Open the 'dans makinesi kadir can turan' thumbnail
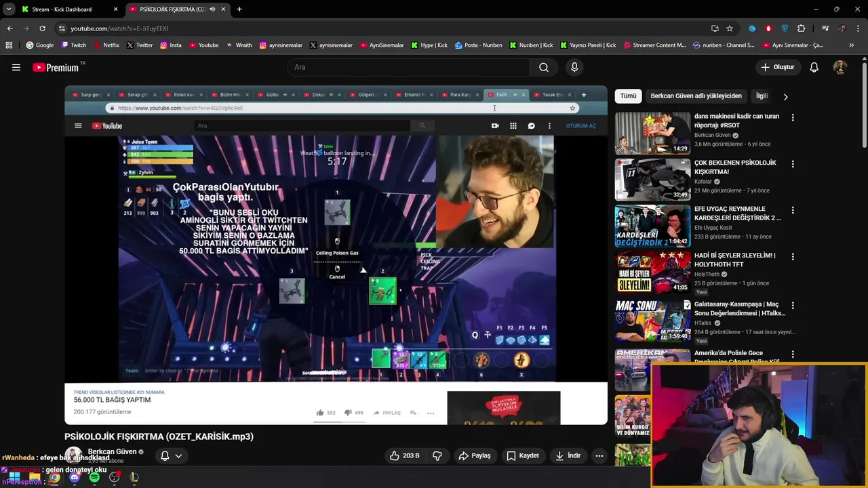The width and height of the screenshot is (868, 488). point(652,133)
